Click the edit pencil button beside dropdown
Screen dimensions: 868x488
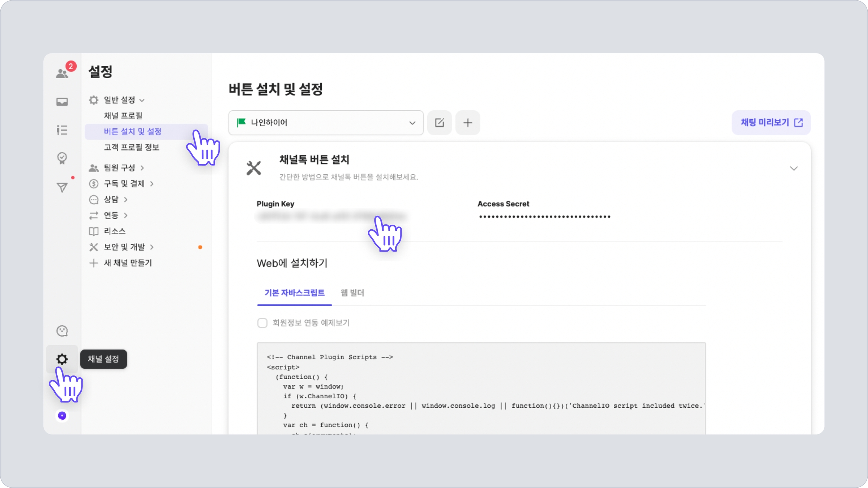coord(439,123)
